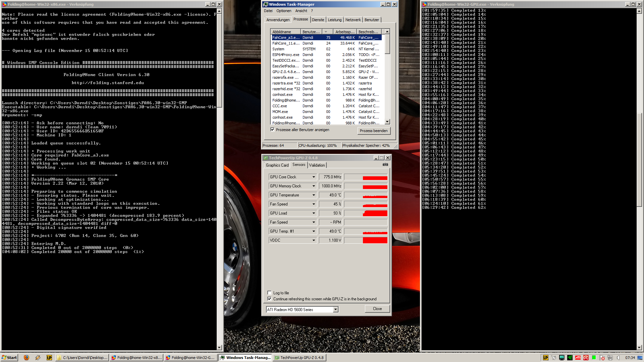
Task: Open the GPU Core Clock sensor dropdown
Action: [314, 177]
